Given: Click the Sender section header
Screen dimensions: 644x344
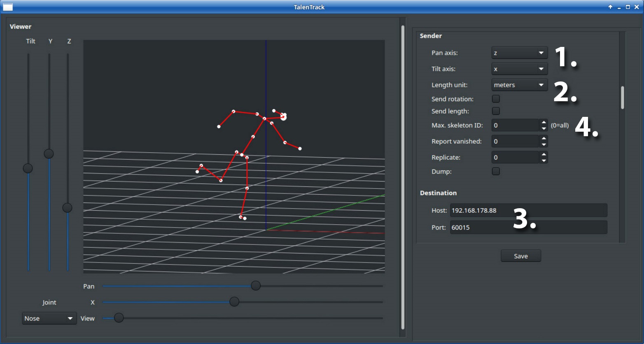Looking at the screenshot, I should (431, 36).
